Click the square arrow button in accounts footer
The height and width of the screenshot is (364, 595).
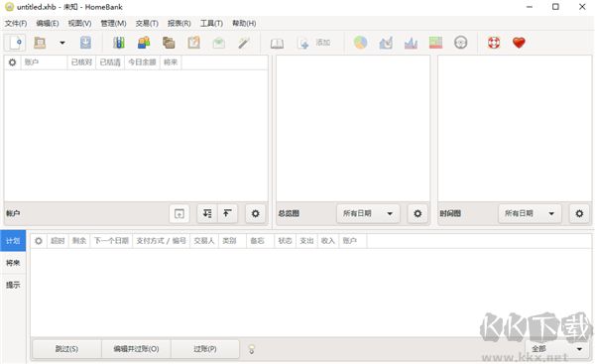pyautogui.click(x=179, y=213)
